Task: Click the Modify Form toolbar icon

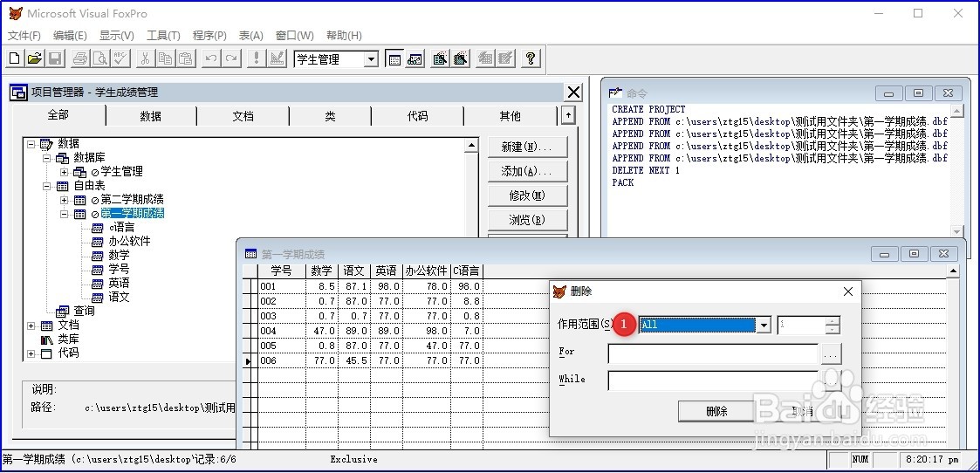Action: click(277, 58)
